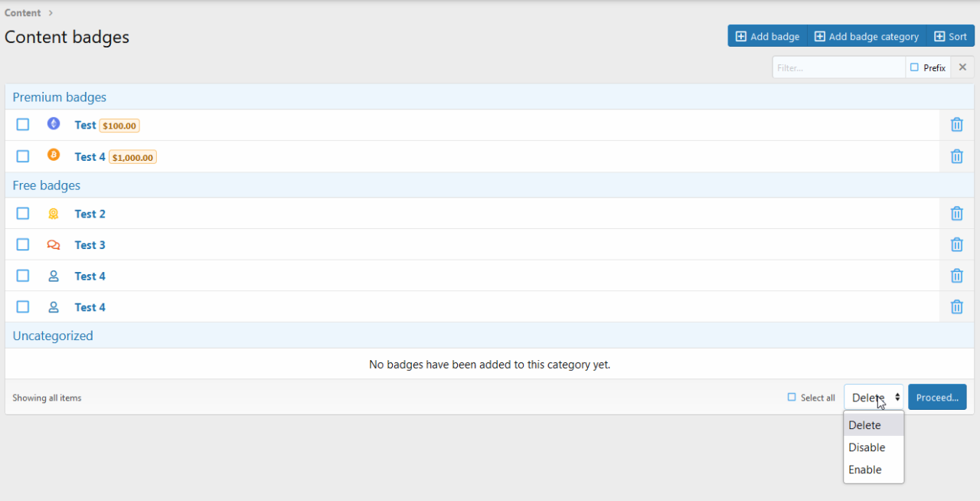Tick the checkbox for Test $100.00 badge
This screenshot has width=980, height=501.
[x=23, y=124]
